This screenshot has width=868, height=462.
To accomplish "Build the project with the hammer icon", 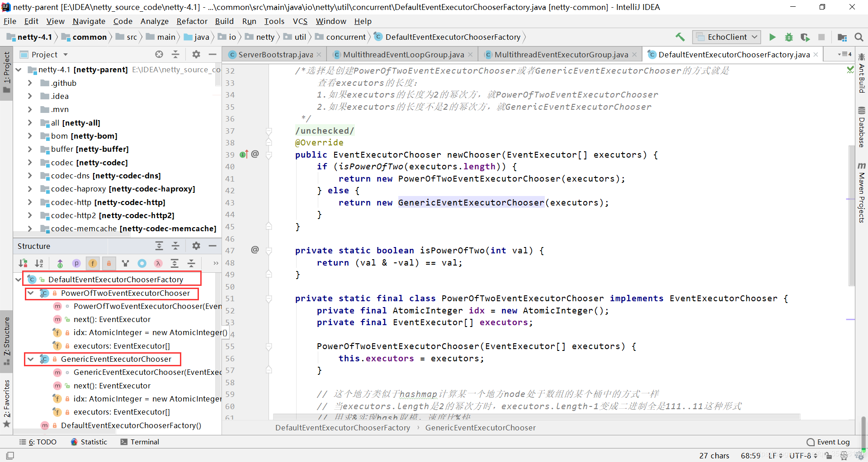I will [680, 37].
